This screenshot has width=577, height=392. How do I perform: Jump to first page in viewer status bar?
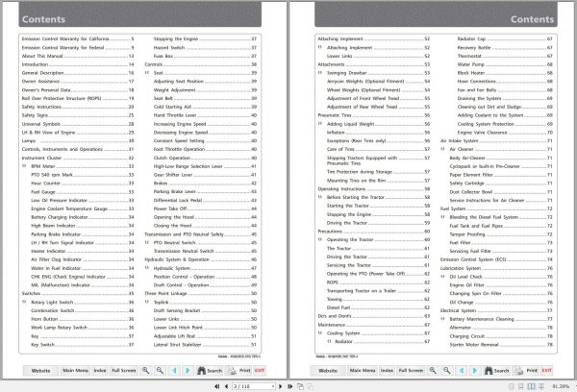coord(217,386)
